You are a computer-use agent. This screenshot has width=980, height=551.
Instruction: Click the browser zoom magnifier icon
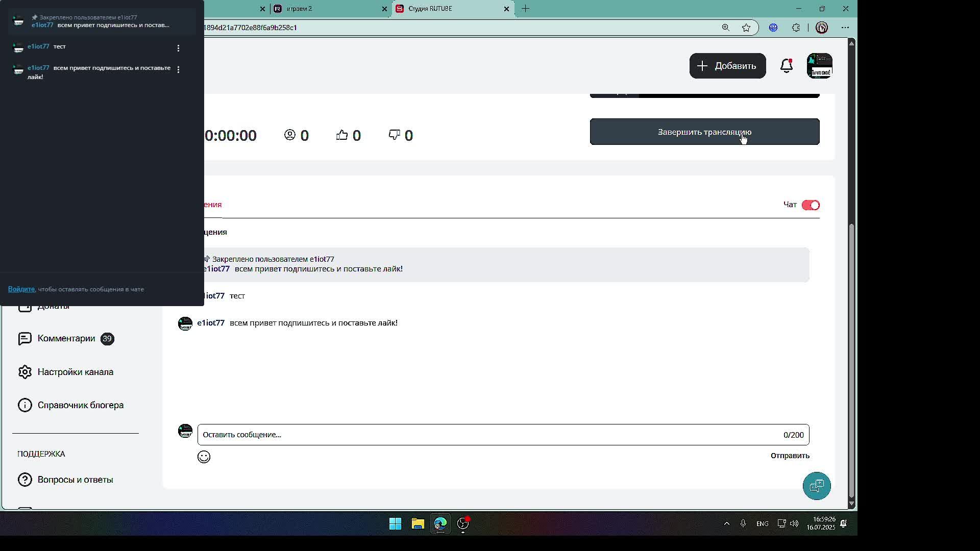click(725, 28)
